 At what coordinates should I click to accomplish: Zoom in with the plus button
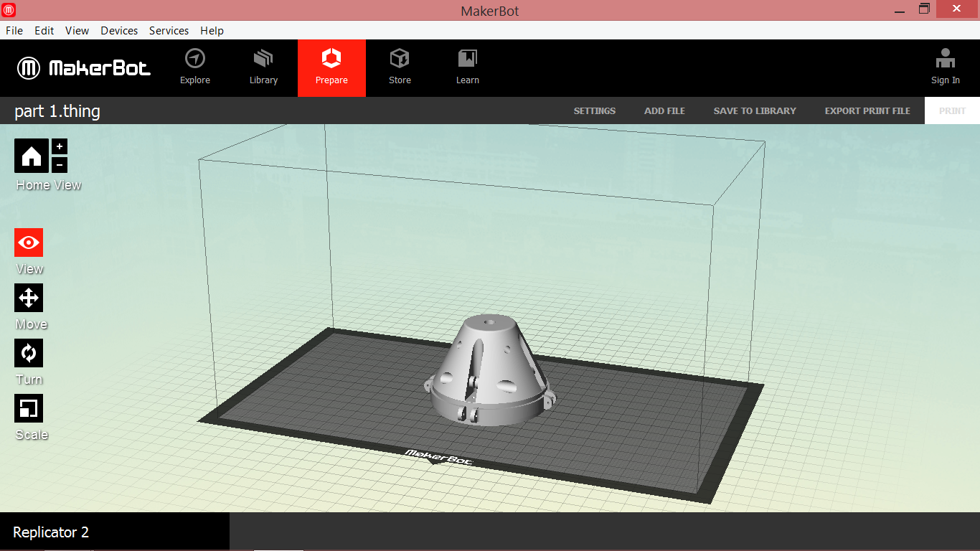pyautogui.click(x=60, y=146)
